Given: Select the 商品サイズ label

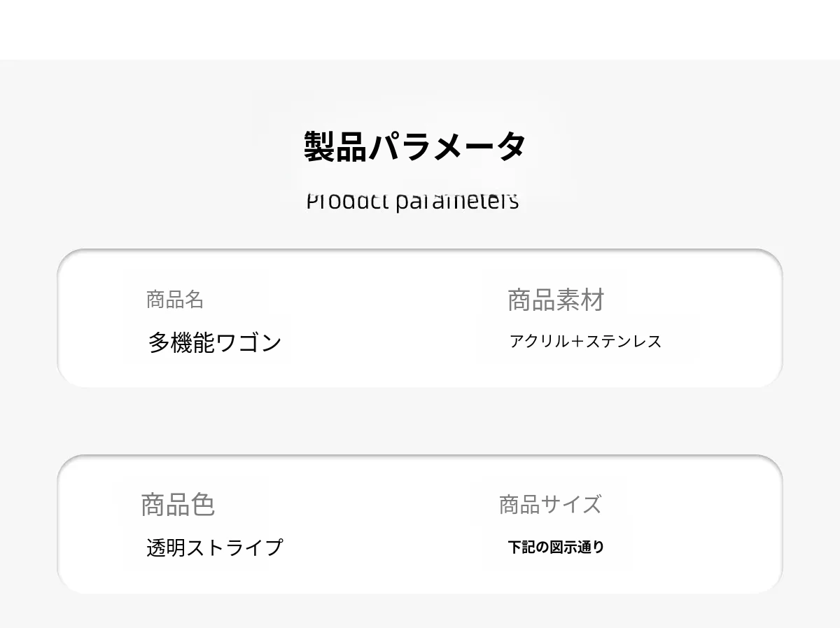Looking at the screenshot, I should tap(550, 504).
